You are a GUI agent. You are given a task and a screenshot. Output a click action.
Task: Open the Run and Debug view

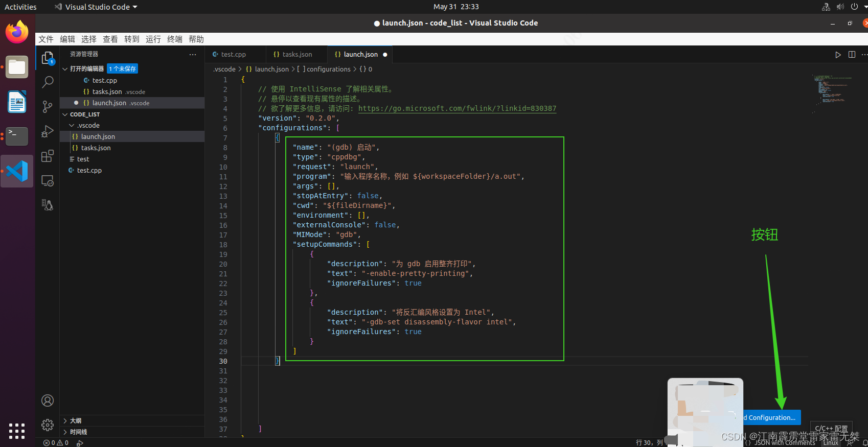click(x=48, y=131)
